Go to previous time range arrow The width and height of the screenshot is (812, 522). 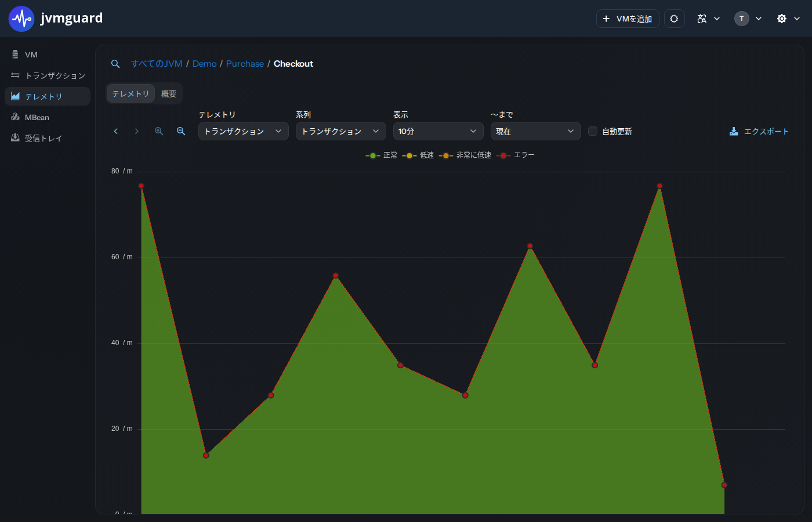coord(116,131)
